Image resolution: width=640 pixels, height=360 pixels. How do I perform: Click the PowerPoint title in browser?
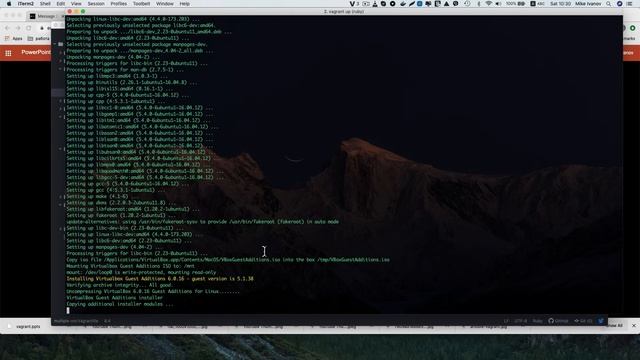(36, 52)
